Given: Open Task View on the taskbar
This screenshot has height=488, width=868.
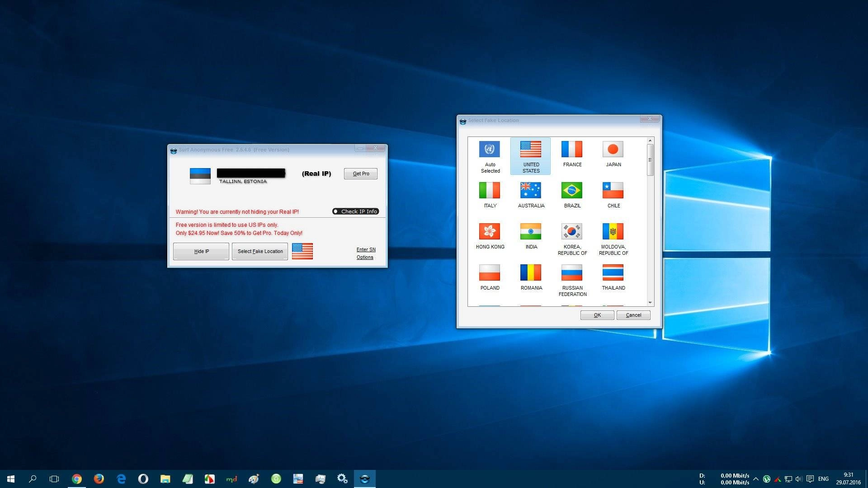Looking at the screenshot, I should 54,479.
